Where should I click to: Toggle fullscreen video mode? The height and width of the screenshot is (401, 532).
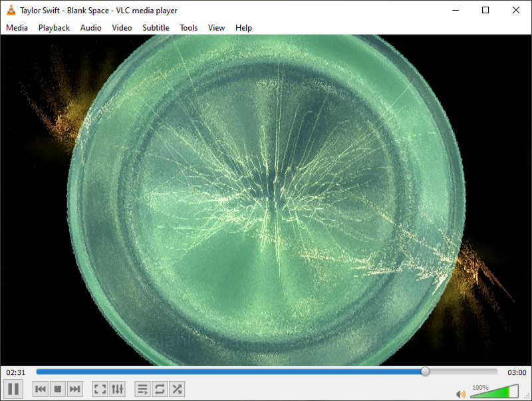[100, 389]
